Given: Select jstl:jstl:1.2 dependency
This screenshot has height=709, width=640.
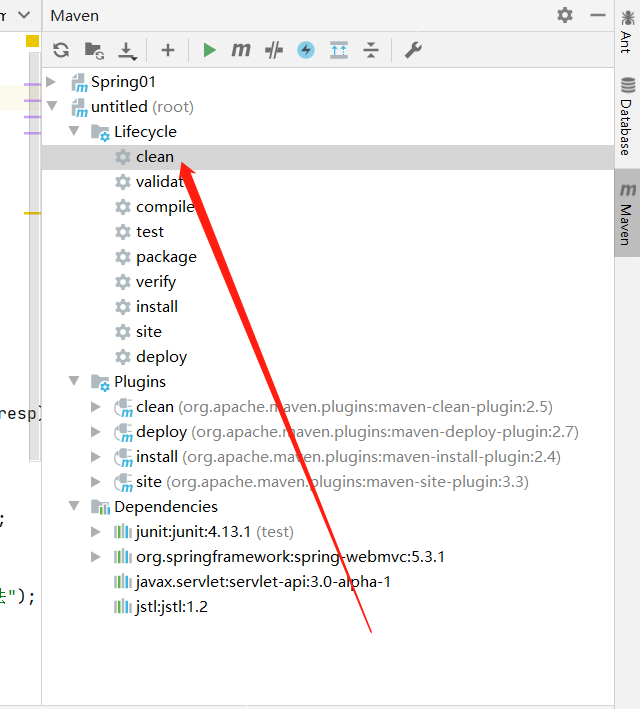Looking at the screenshot, I should (172, 607).
